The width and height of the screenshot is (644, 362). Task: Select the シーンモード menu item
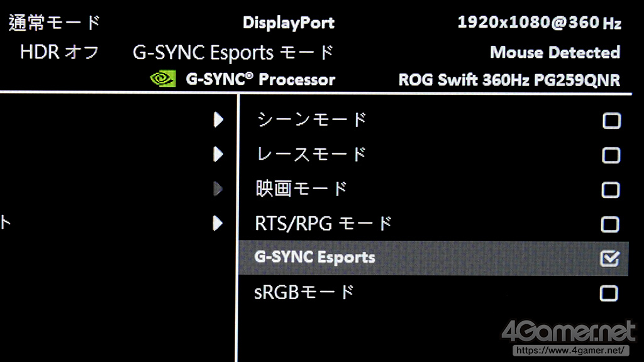point(311,119)
